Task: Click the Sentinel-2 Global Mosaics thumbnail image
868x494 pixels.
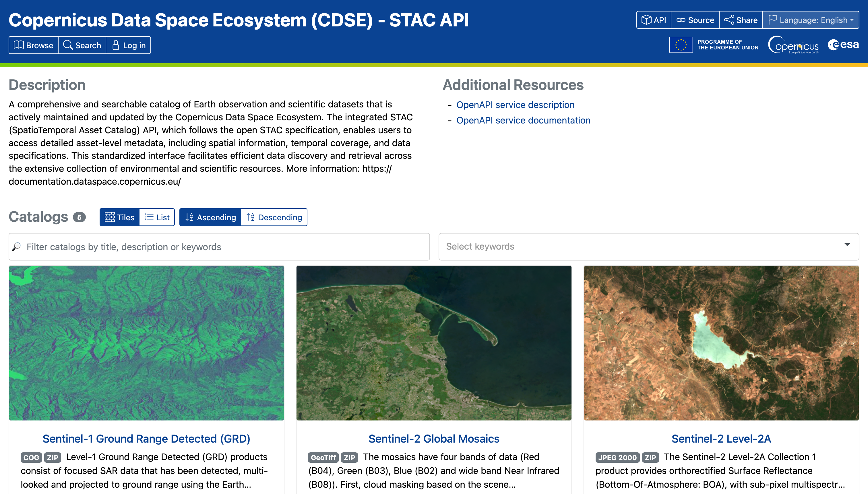Action: (434, 343)
